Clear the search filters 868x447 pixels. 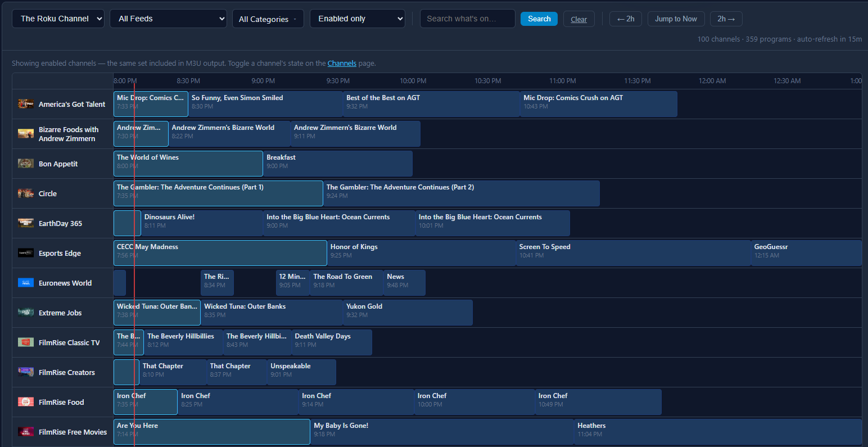(x=579, y=19)
